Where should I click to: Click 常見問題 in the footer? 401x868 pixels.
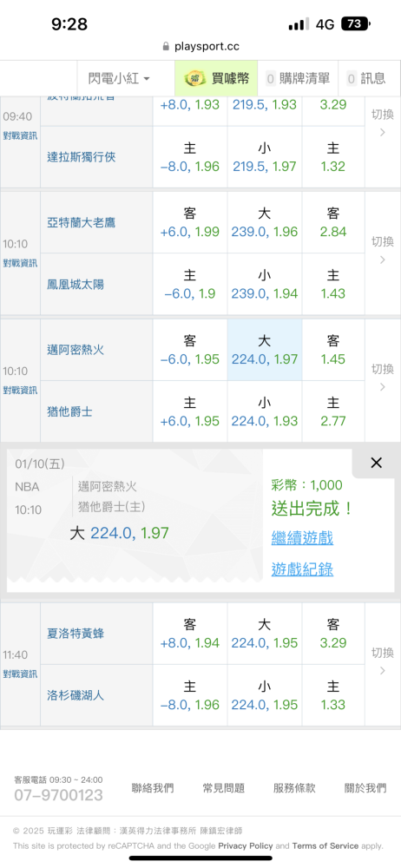pos(224,788)
